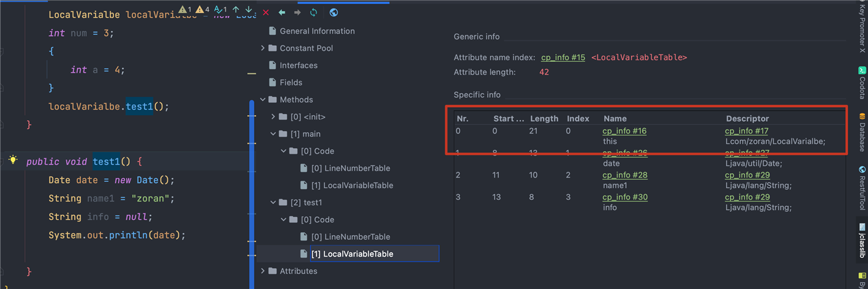Click the forward arrow in jclasslib toolbar
Viewport: 868px width, 289px height.
[x=297, y=12]
